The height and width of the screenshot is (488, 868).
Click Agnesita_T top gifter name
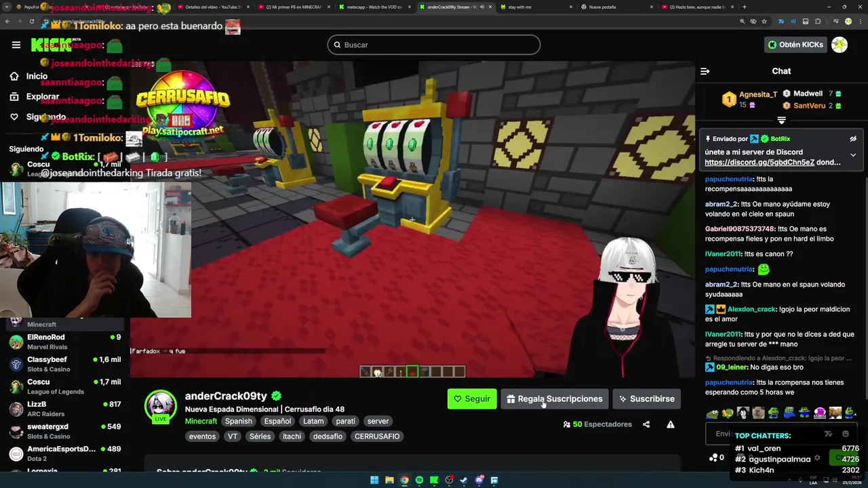point(758,95)
